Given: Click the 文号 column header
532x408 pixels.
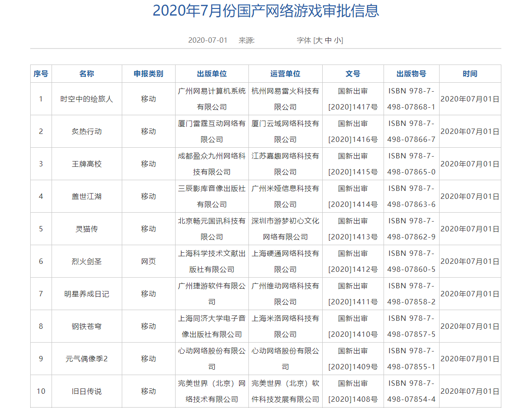Looking at the screenshot, I should 353,74.
